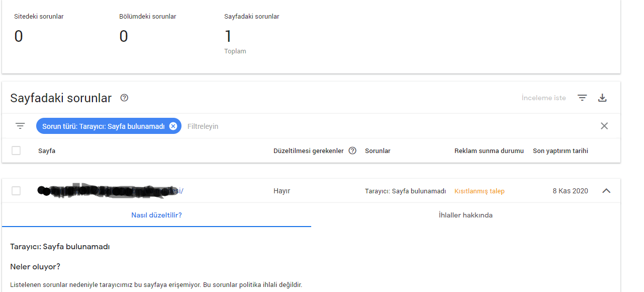Viewport: 644px width, 292px height.
Task: Click the Bölümdeki sorunlar count
Action: point(124,36)
